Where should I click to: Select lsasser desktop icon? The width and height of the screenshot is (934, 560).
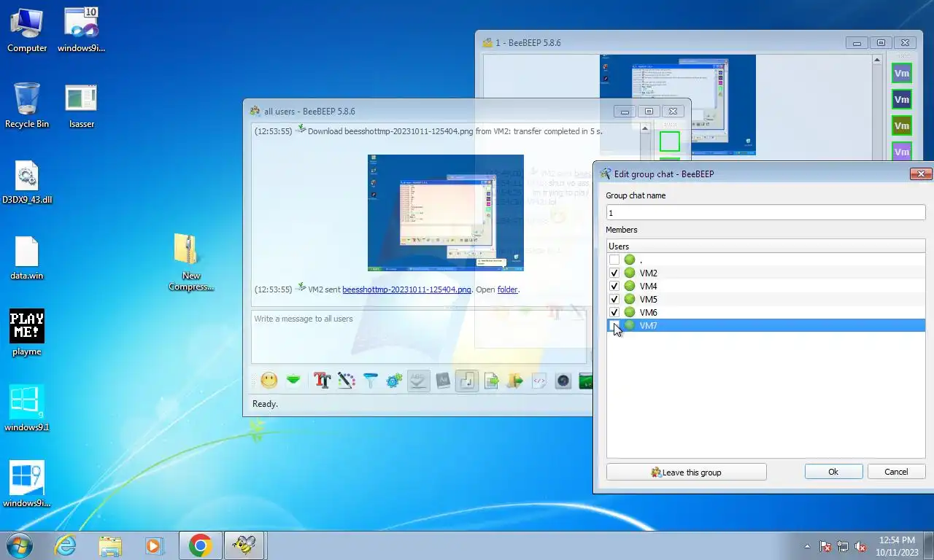pos(81,106)
